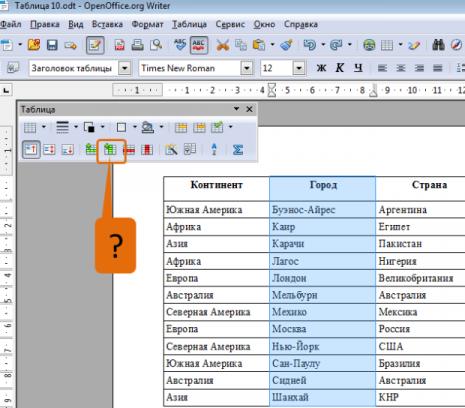Open the Paste options dropdown arrow
465x408 pixels.
pos(272,44)
